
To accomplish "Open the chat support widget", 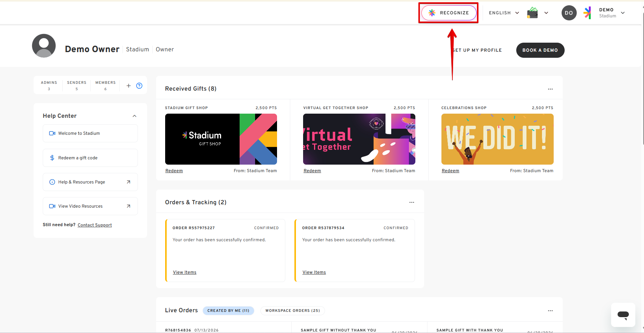I will 623,315.
